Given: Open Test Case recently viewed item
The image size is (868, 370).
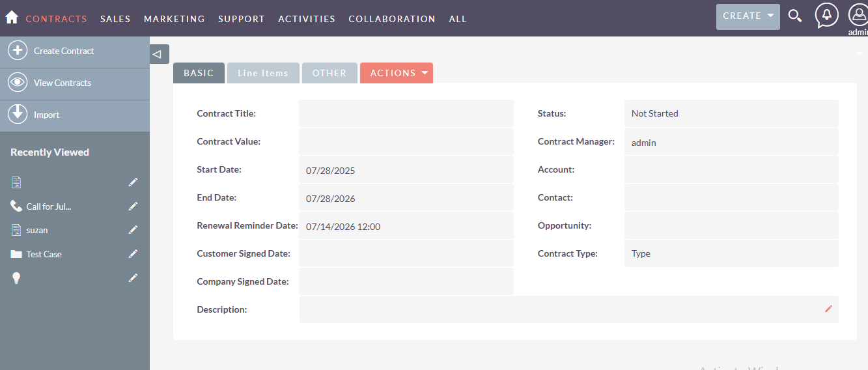Looking at the screenshot, I should (44, 254).
